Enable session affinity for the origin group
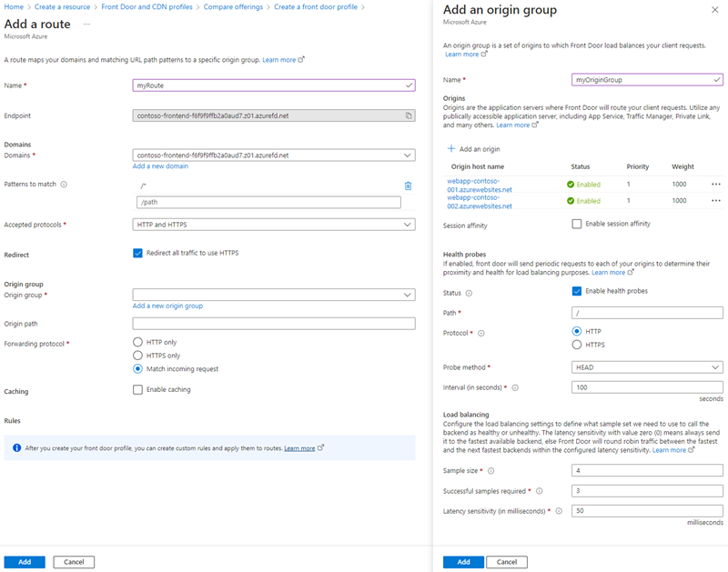The image size is (728, 572). click(577, 224)
